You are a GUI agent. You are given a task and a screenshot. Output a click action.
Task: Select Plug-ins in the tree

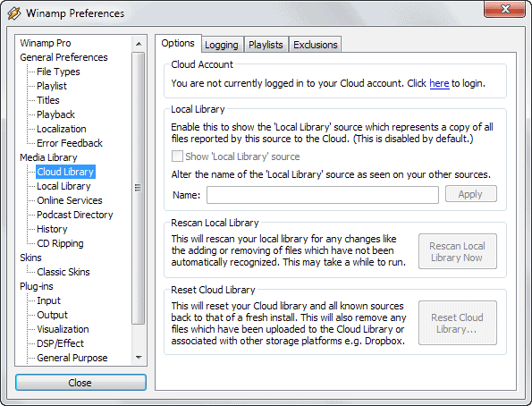pyautogui.click(x=37, y=286)
